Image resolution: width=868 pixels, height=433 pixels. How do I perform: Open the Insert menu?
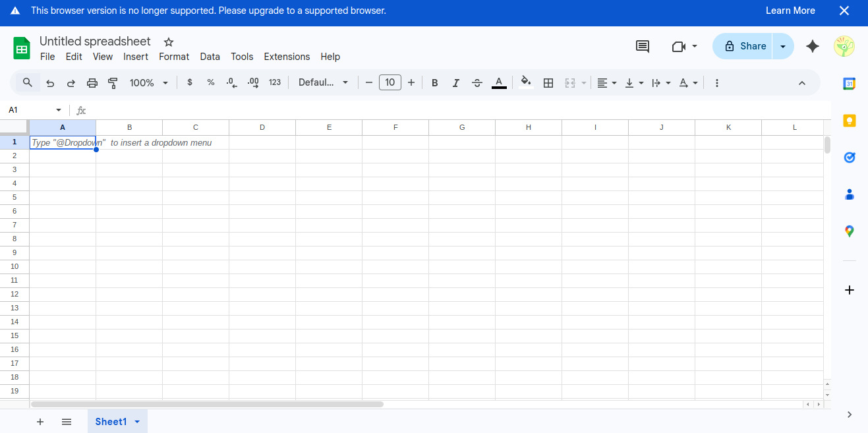pyautogui.click(x=136, y=57)
